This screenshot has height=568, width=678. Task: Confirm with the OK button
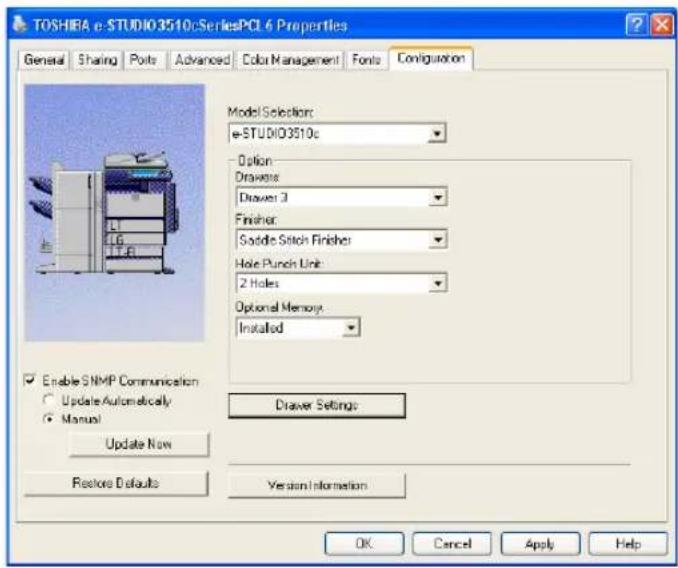coord(365,543)
